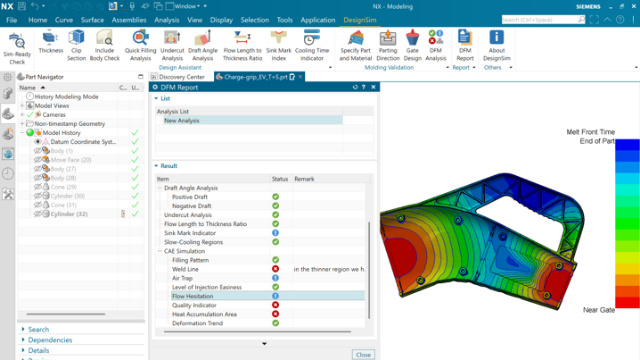The height and width of the screenshot is (360, 640).
Task: Click the blue End of Part legend color
Action: coord(627,145)
